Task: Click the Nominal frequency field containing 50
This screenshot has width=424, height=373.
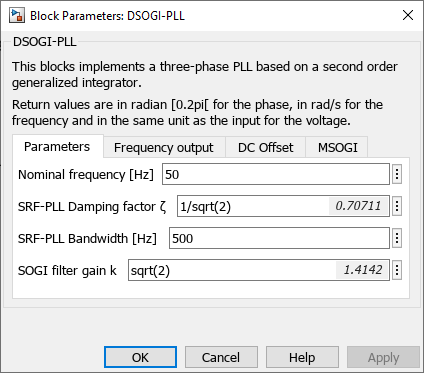Action: pyautogui.click(x=276, y=174)
